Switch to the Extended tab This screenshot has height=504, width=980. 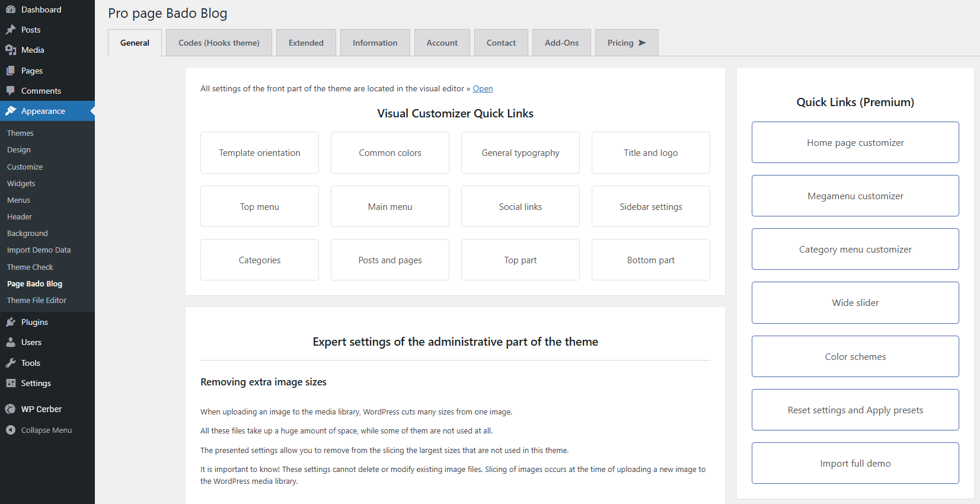(306, 43)
